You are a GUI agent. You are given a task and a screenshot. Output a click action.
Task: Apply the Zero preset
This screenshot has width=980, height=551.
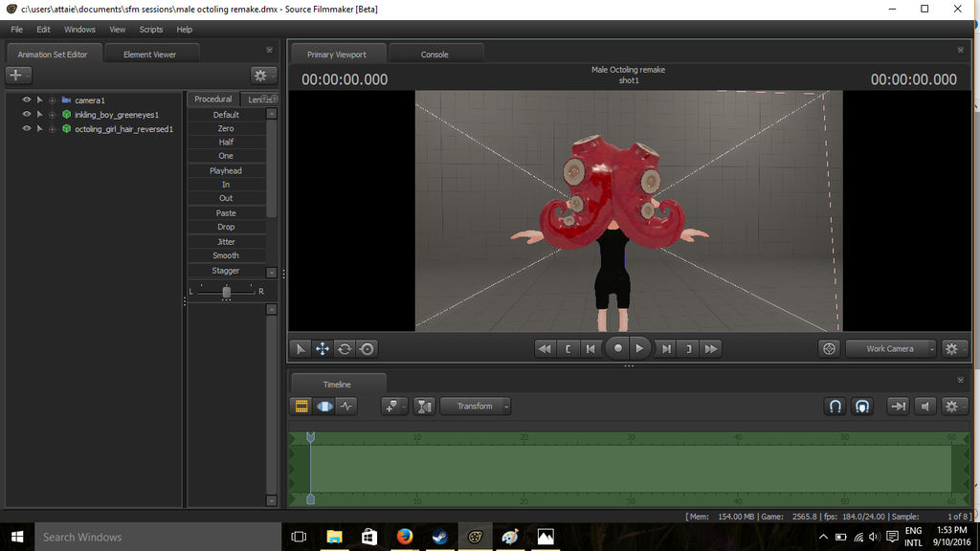[x=226, y=128]
